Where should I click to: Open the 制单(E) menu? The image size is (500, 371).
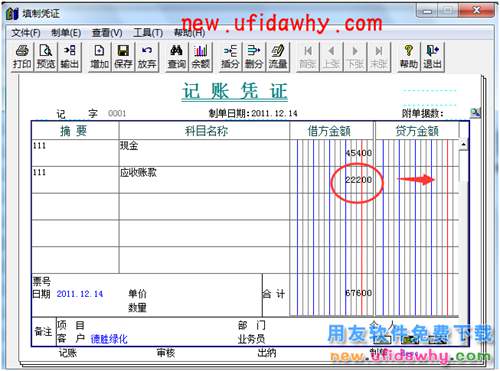click(x=66, y=33)
